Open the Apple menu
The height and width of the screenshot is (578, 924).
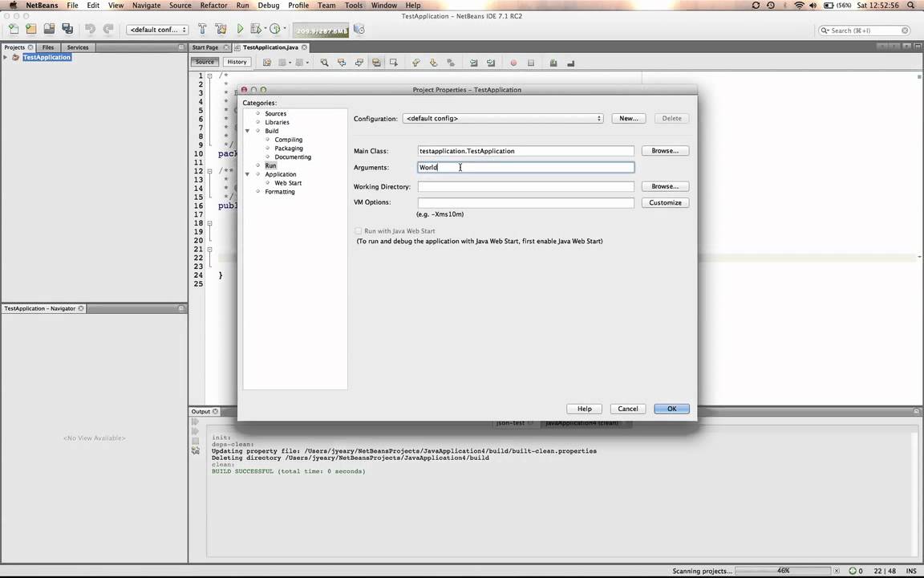[x=13, y=6]
